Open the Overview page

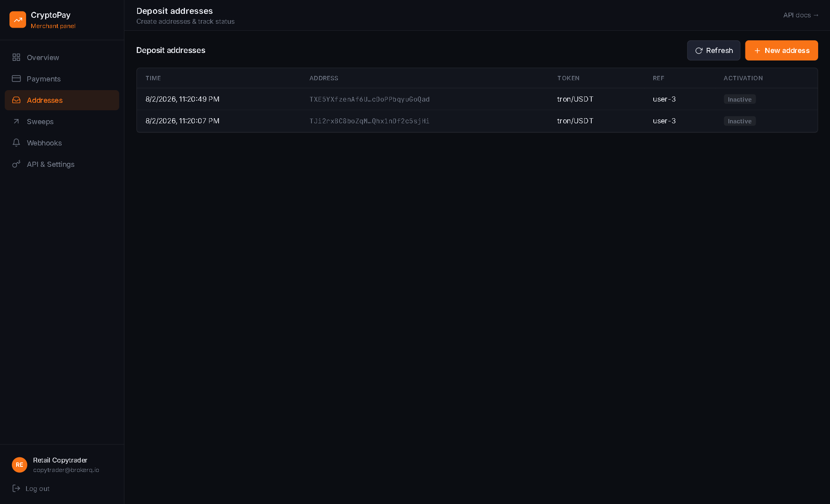(62, 57)
